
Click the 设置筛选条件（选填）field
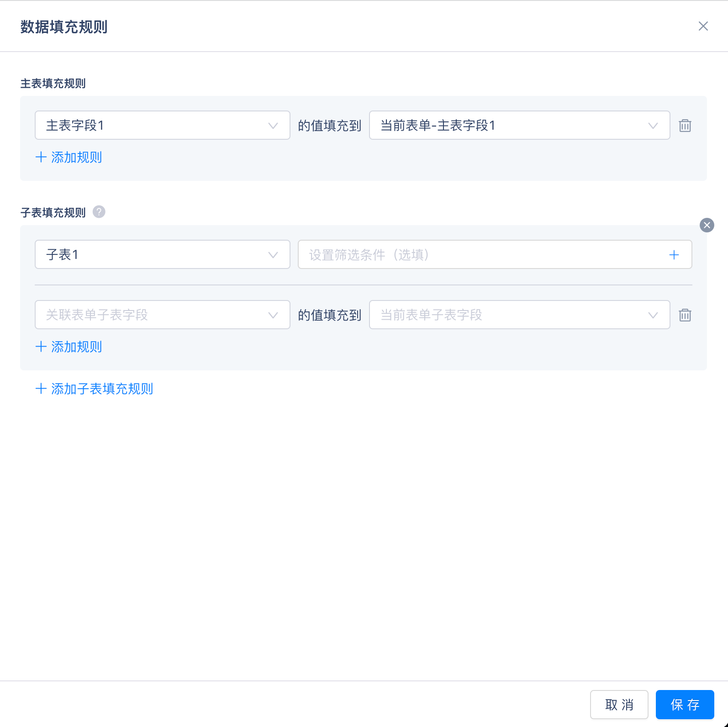pos(495,254)
